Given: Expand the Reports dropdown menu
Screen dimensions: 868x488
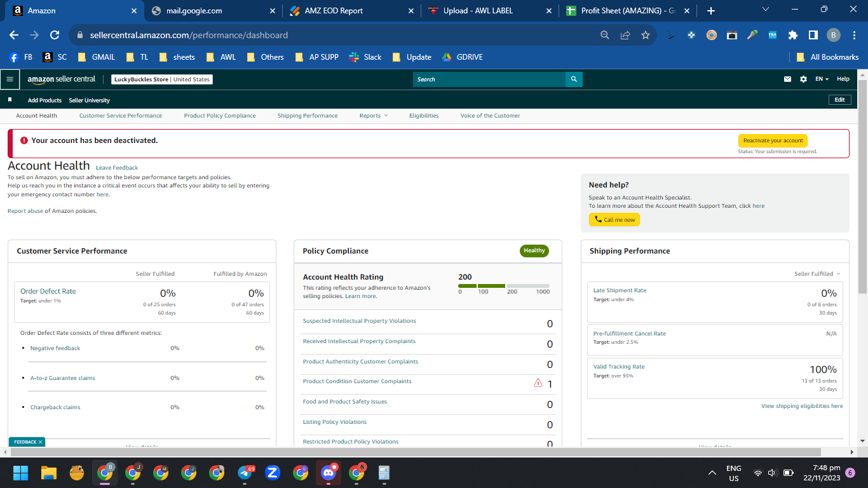Looking at the screenshot, I should click(x=373, y=116).
